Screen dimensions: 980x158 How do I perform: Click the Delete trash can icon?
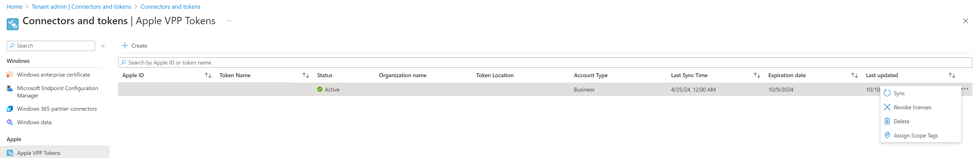tap(887, 121)
